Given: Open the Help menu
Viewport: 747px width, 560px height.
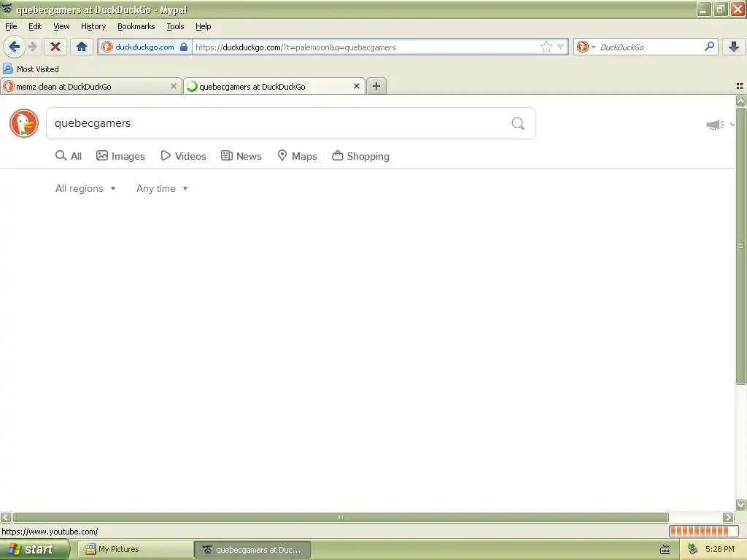Looking at the screenshot, I should pyautogui.click(x=204, y=26).
